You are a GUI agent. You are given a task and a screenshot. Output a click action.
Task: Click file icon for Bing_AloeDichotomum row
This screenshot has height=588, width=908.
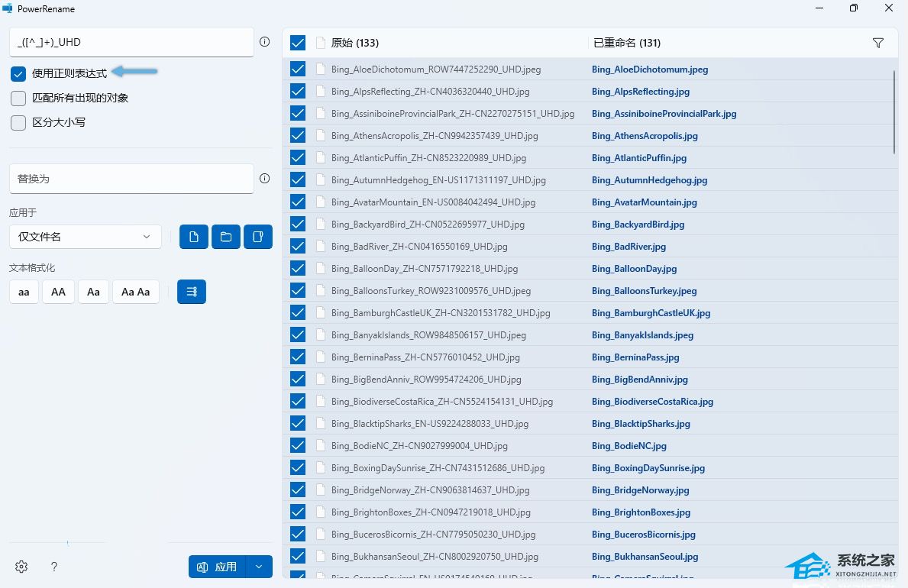pos(320,69)
